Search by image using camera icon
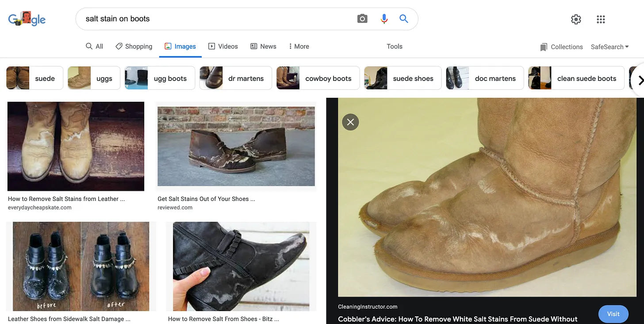The width and height of the screenshot is (644, 324). point(362,19)
